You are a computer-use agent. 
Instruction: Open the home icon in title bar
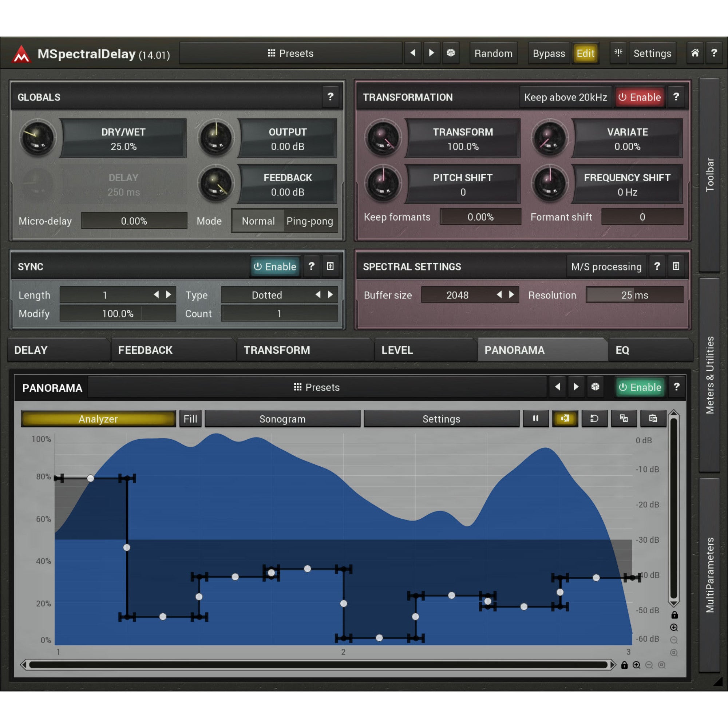click(x=695, y=53)
